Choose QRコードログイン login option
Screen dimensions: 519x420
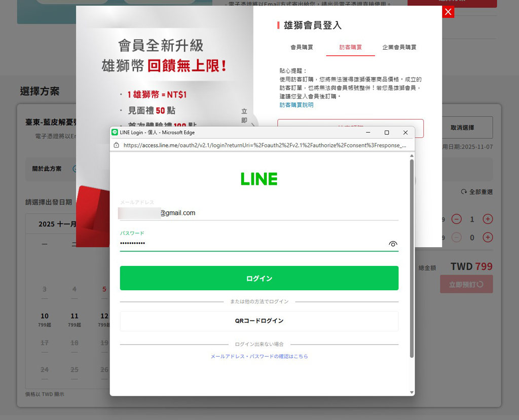click(259, 321)
